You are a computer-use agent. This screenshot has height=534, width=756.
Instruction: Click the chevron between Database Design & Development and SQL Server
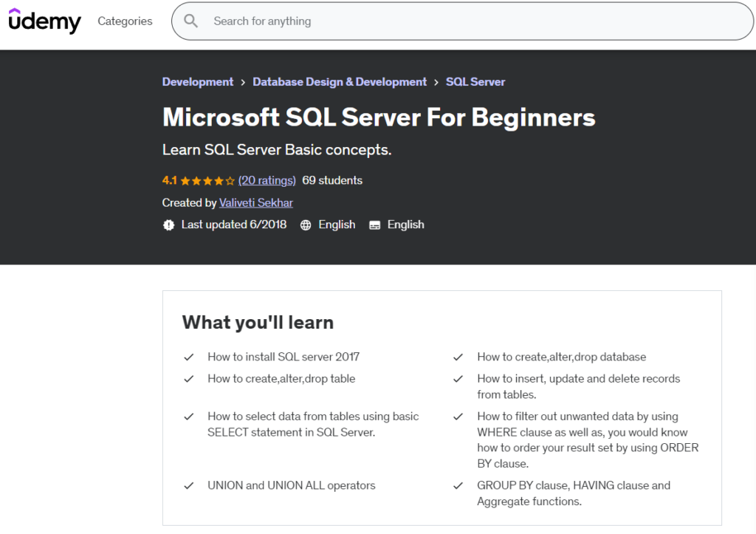[x=436, y=82]
